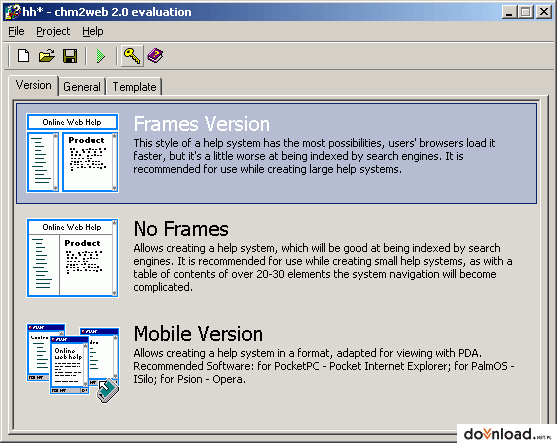
Task: Select the No Frames heading
Action: [x=181, y=229]
